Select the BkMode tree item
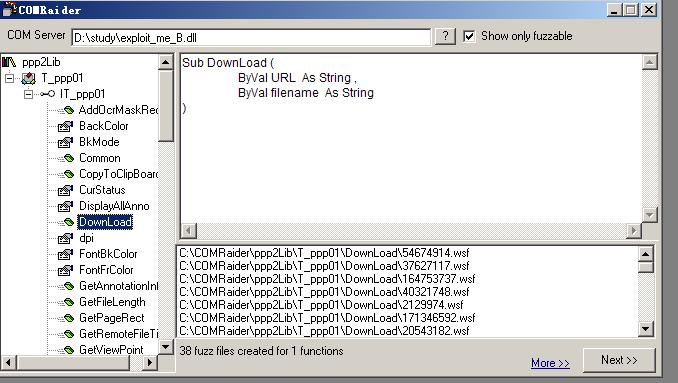The height and width of the screenshot is (383, 678). pos(99,142)
